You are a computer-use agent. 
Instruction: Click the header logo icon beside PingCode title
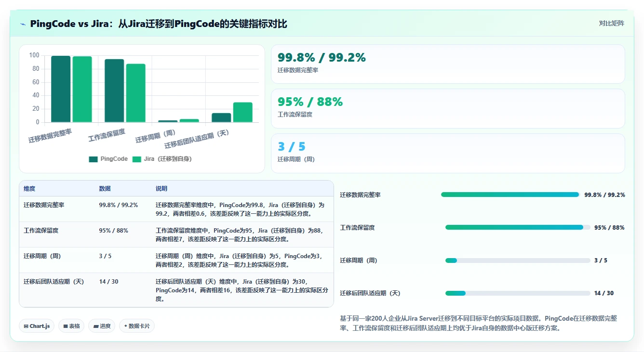point(23,24)
